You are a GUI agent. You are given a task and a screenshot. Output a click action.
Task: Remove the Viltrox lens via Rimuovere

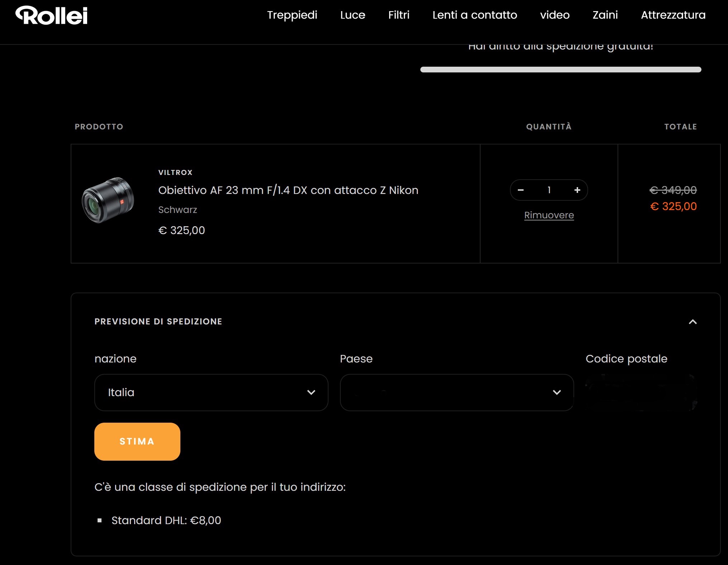[x=549, y=215]
